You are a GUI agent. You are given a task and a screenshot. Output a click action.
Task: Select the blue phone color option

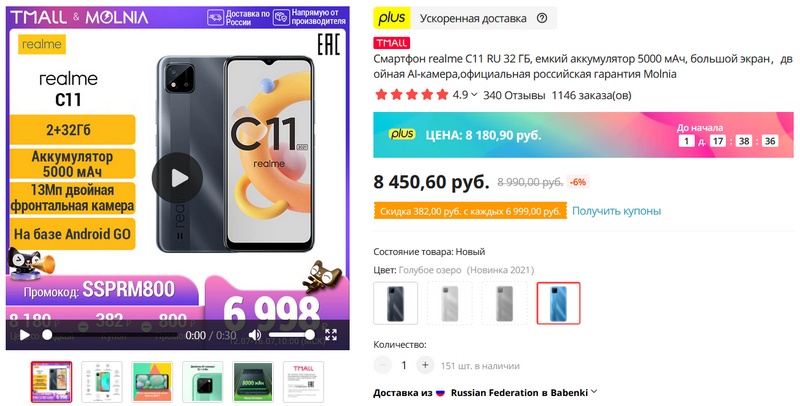pyautogui.click(x=558, y=303)
